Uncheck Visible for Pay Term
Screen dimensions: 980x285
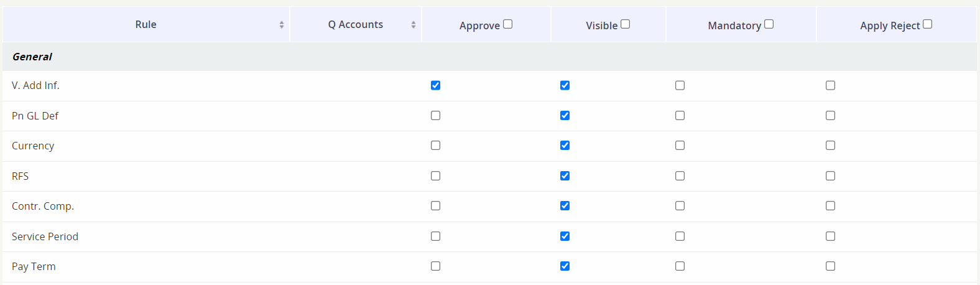pos(565,266)
